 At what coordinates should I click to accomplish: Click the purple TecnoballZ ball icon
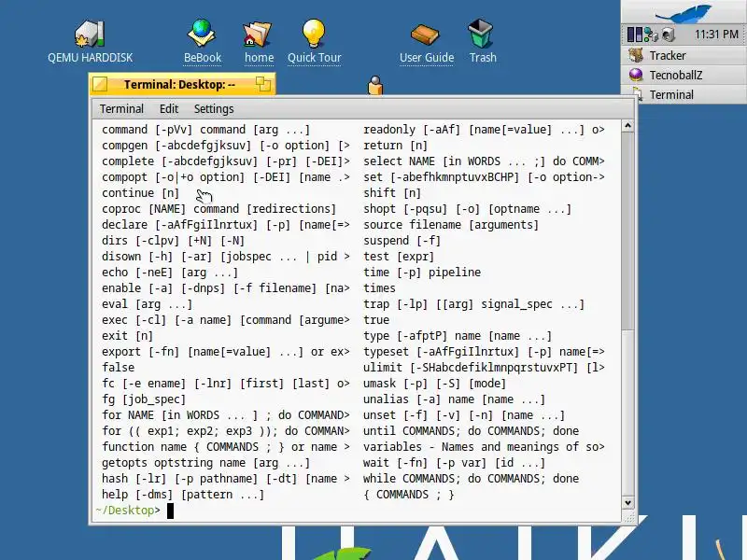click(636, 75)
